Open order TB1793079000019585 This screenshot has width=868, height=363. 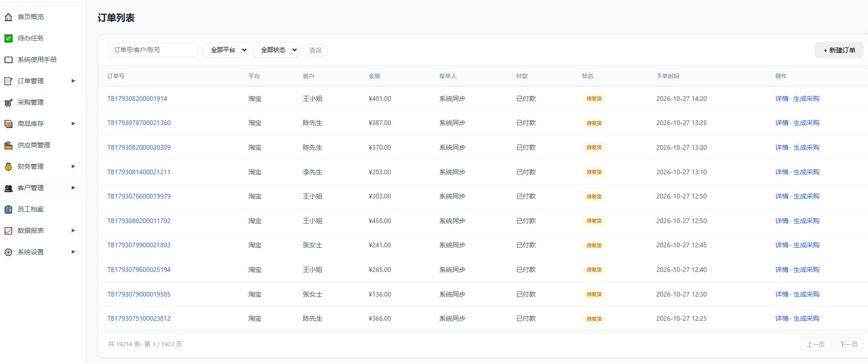click(x=139, y=294)
